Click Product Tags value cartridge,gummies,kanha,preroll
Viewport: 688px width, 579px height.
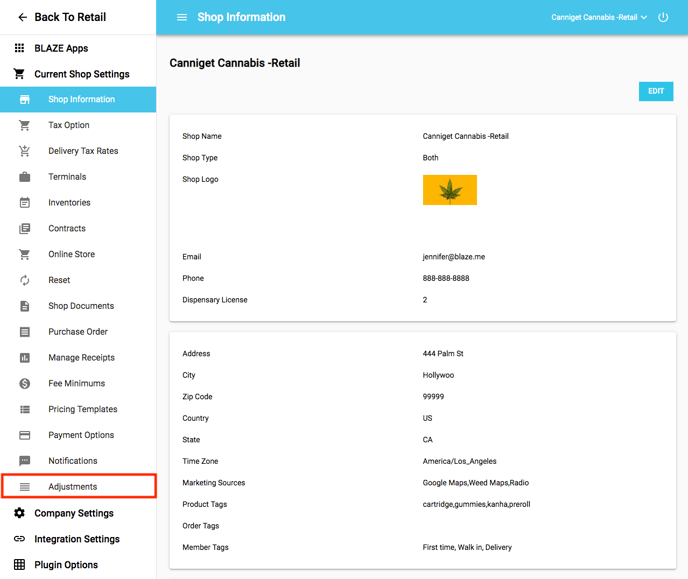coord(477,504)
